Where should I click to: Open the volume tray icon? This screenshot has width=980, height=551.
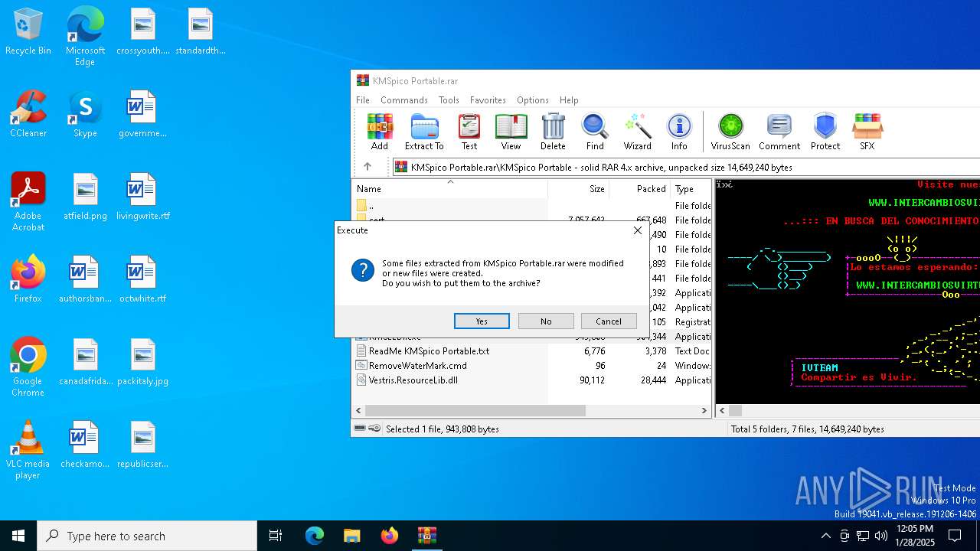tap(881, 536)
